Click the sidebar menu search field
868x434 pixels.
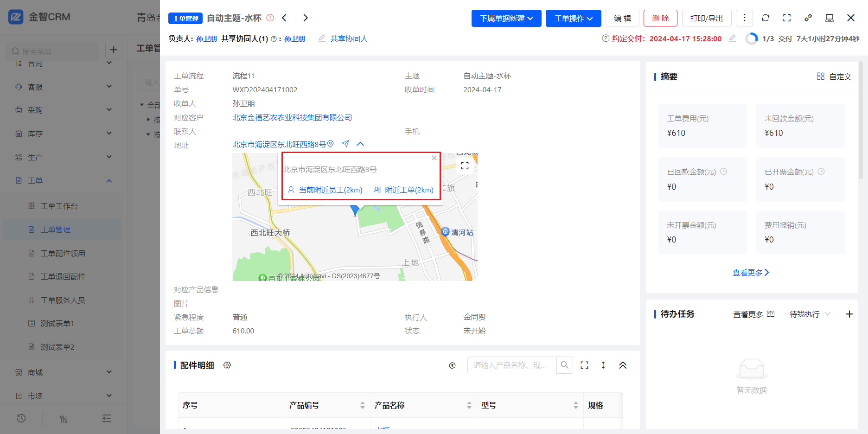tap(53, 51)
